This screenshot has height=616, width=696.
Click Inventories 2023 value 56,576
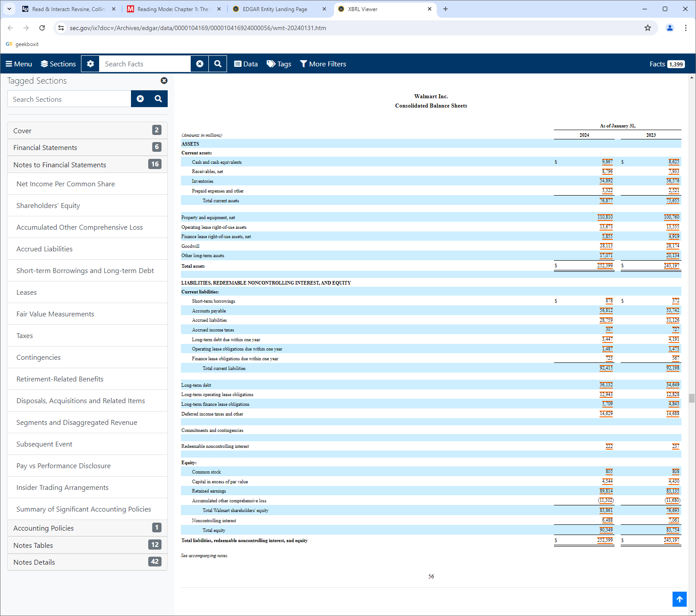pyautogui.click(x=673, y=181)
